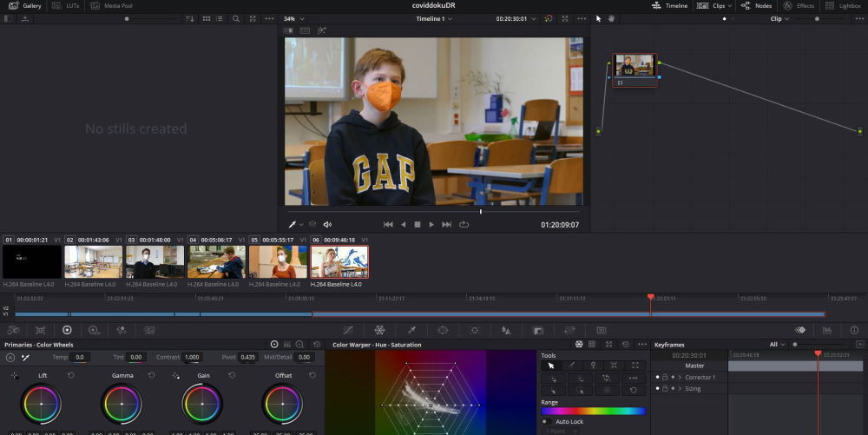This screenshot has height=435, width=868.
Task: Click the gallery search icon
Action: click(236, 19)
